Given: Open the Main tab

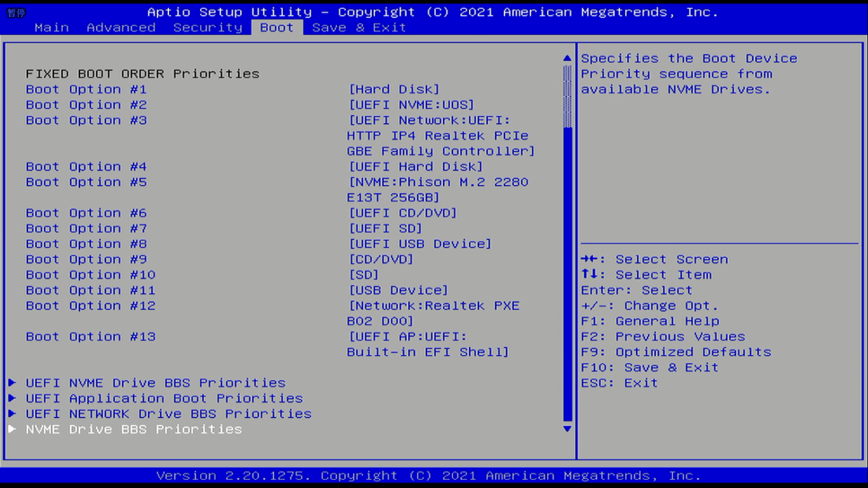Looking at the screenshot, I should pos(51,27).
